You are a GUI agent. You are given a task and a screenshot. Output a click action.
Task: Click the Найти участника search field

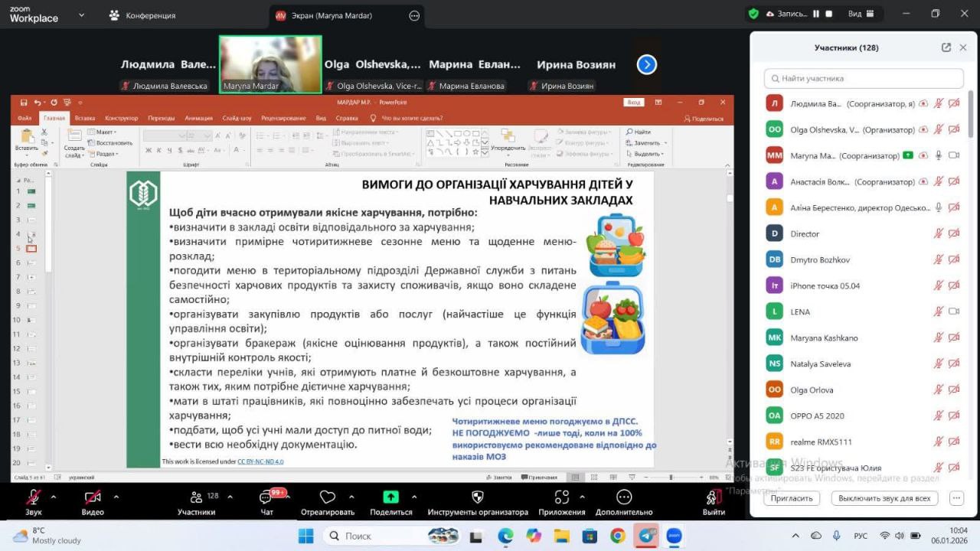864,78
